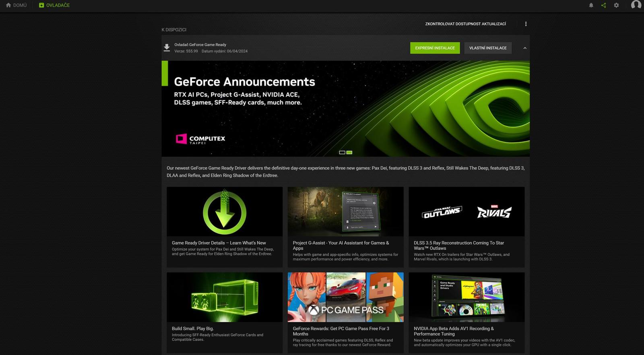Click the share icon in top bar
Viewport: 644px width, 355px height.
[603, 5]
